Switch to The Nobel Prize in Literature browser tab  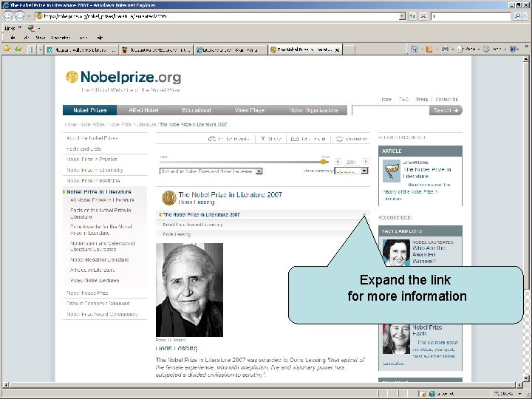(304, 50)
